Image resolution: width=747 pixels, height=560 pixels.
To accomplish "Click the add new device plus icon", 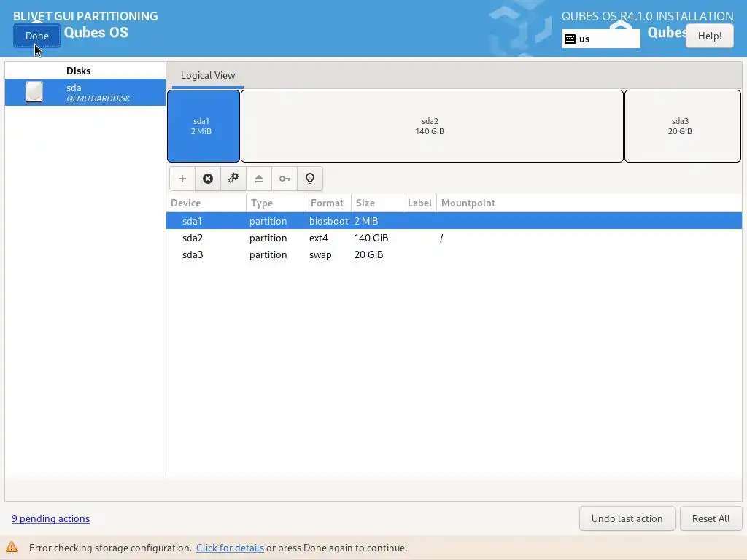I will click(x=182, y=179).
